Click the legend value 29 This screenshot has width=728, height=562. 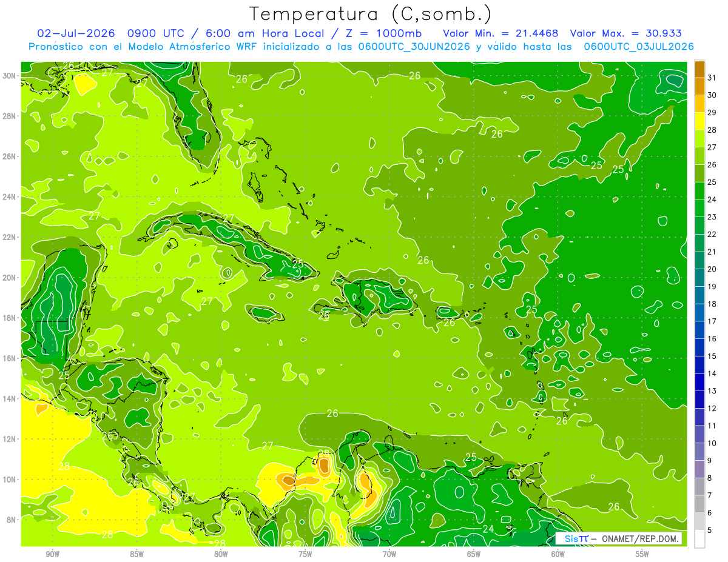(712, 112)
